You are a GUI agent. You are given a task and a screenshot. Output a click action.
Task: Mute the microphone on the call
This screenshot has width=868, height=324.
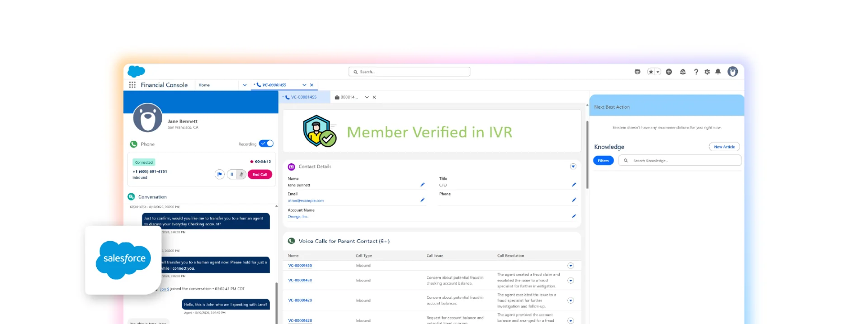[241, 174]
